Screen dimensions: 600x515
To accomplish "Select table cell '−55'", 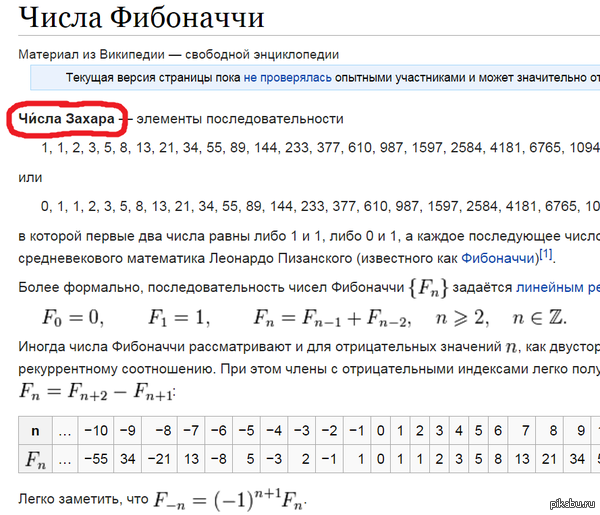I will point(96,458).
